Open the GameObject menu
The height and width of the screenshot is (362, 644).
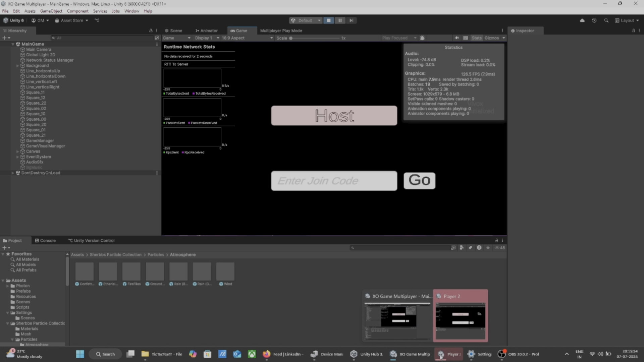pyautogui.click(x=51, y=11)
